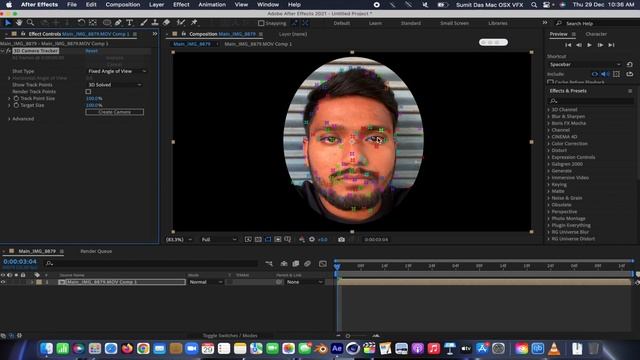Select the Puppet Pin tool

[194, 23]
